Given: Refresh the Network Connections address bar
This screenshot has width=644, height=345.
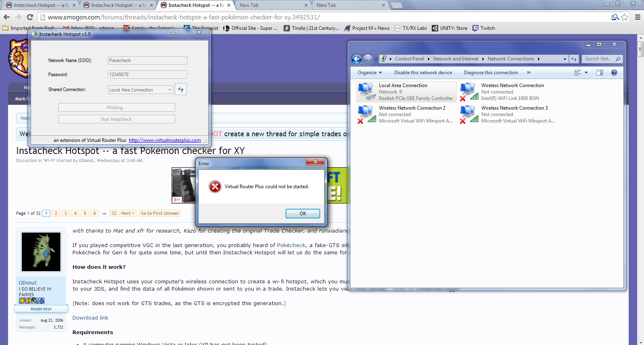Looking at the screenshot, I should pos(574,59).
